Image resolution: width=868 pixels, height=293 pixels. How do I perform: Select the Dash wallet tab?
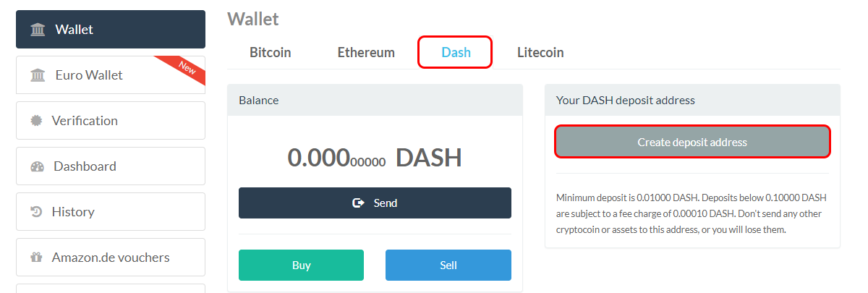pyautogui.click(x=456, y=52)
